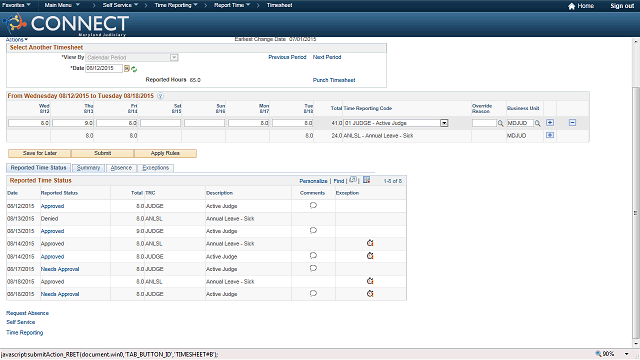Open comment bubble for 08/14/2015 JUDGE row
The width and height of the screenshot is (640, 360).
pyautogui.click(x=313, y=256)
